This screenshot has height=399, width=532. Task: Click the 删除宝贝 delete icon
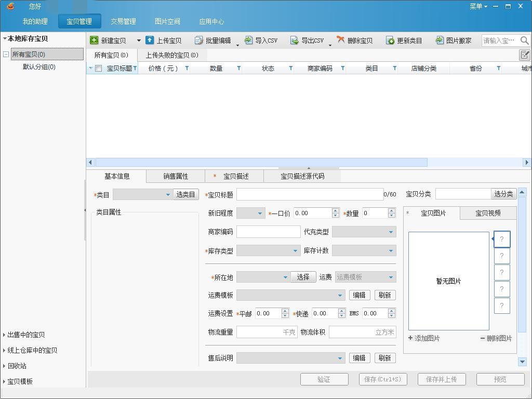(340, 39)
